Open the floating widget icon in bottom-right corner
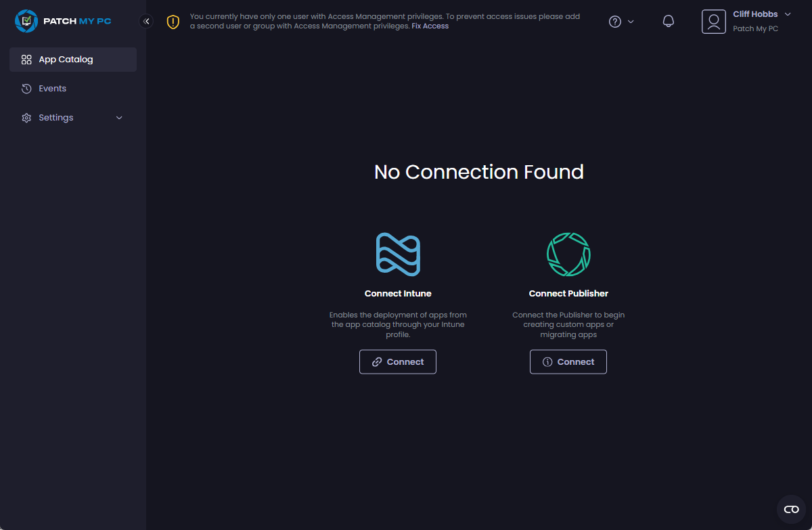Image resolution: width=812 pixels, height=530 pixels. 791,509
